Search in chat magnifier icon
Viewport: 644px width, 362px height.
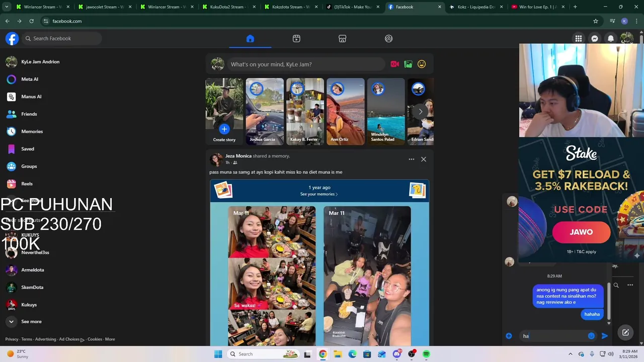pyautogui.click(x=616, y=285)
